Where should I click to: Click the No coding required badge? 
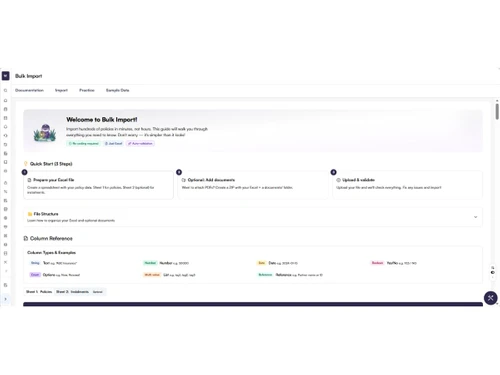click(84, 143)
